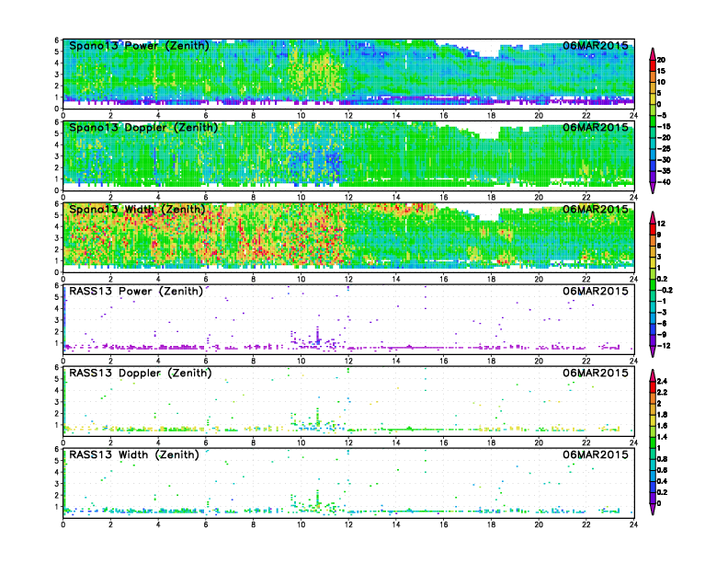
Task: Click the 'RASS13 Power (Zenith)' panel title
Action: pyautogui.click(x=136, y=292)
